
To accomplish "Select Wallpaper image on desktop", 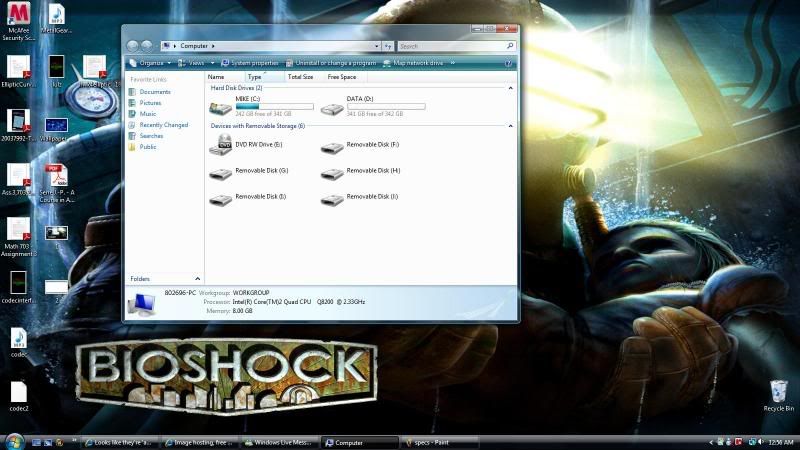I will pos(55,130).
